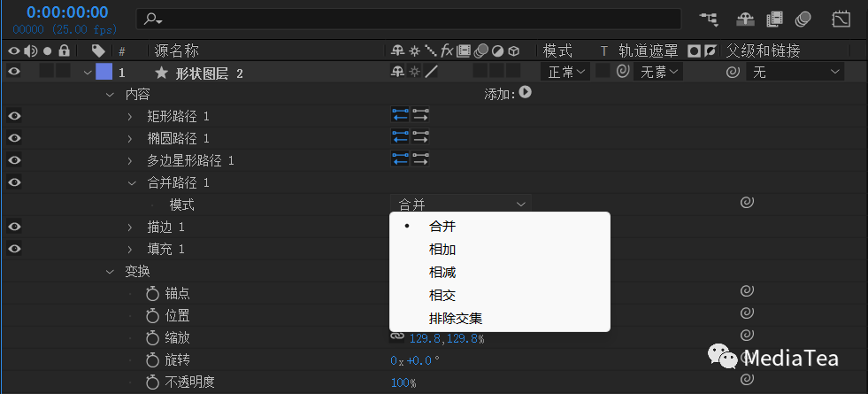868x394 pixels.
Task: Enable frame blending for the composition
Action: tap(774, 19)
